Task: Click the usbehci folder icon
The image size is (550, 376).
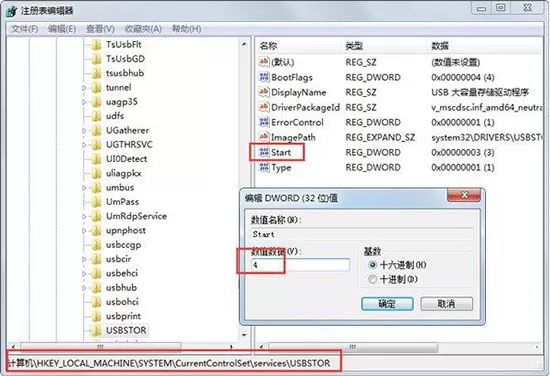Action: coord(96,274)
